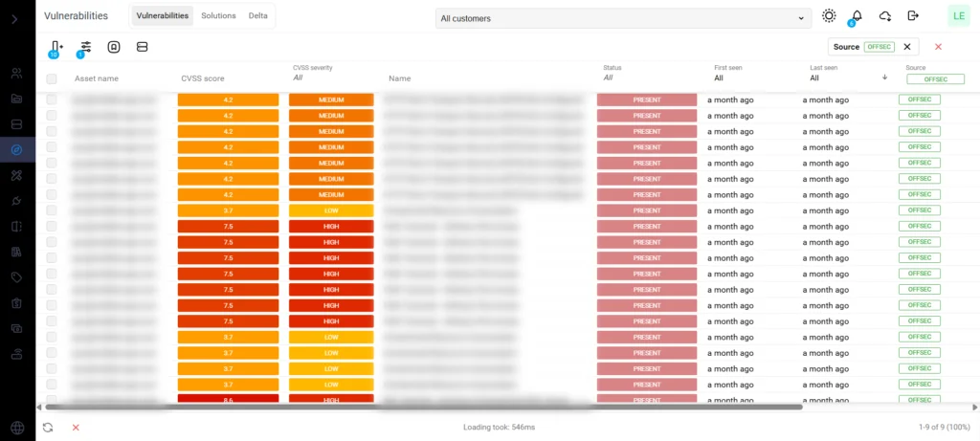
Task: Toggle the light/dark theme sun icon
Action: click(x=829, y=16)
